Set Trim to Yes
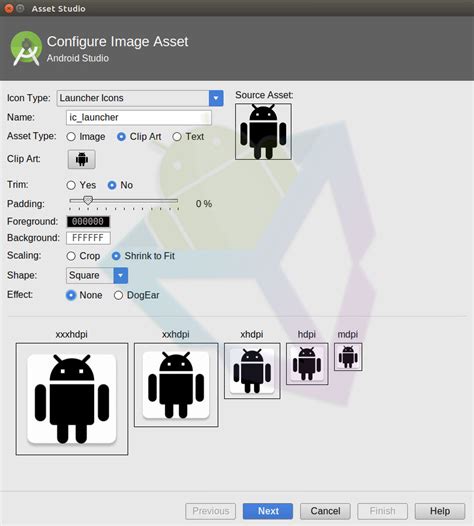Viewport: 474px width, 526px height. [x=71, y=185]
